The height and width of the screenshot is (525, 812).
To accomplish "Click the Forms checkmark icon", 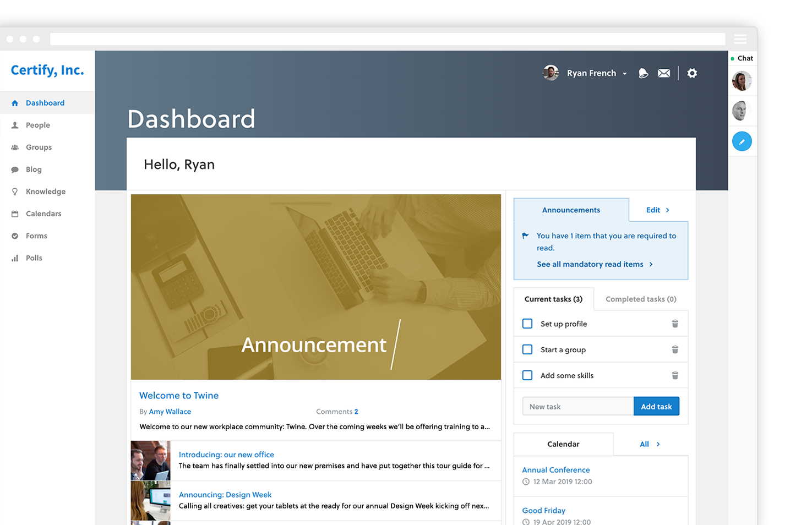I will point(15,236).
